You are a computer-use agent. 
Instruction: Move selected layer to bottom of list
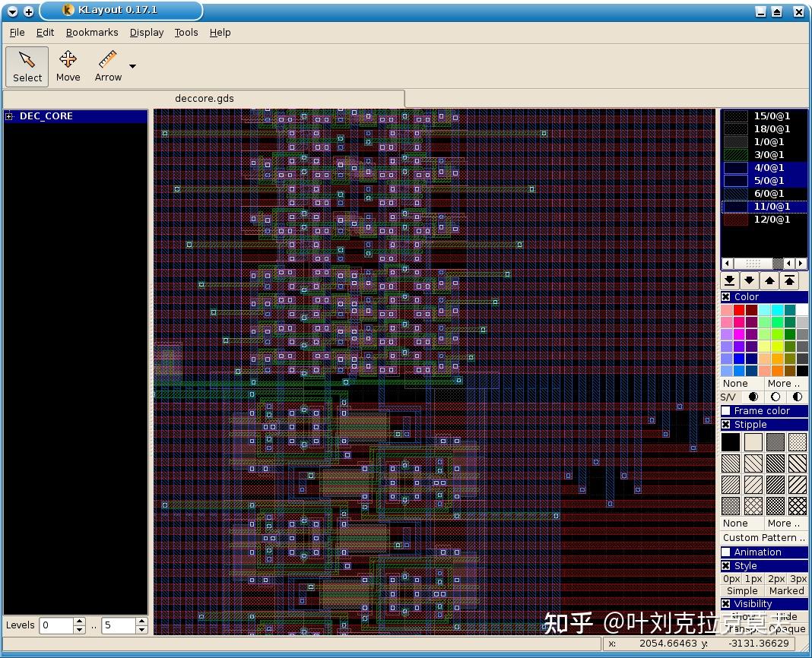(x=729, y=280)
